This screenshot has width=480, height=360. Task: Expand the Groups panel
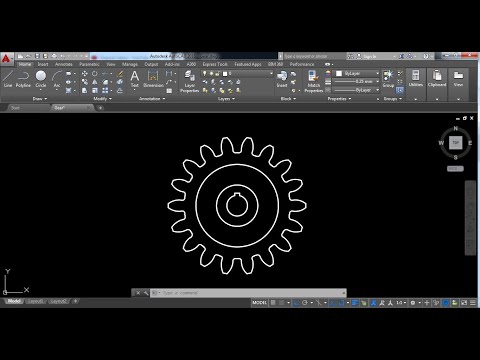point(392,99)
